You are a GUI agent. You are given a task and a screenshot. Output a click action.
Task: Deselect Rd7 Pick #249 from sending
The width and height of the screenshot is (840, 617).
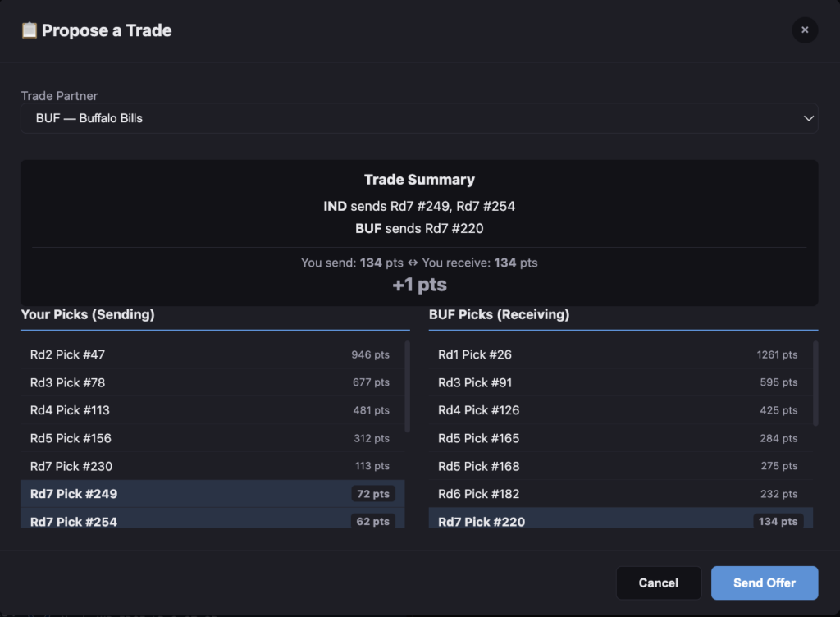[210, 494]
